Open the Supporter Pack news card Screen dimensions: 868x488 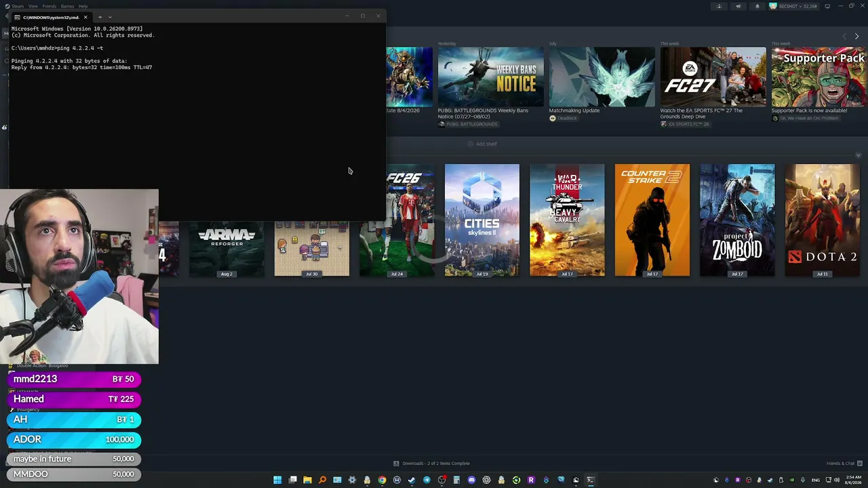(x=819, y=77)
